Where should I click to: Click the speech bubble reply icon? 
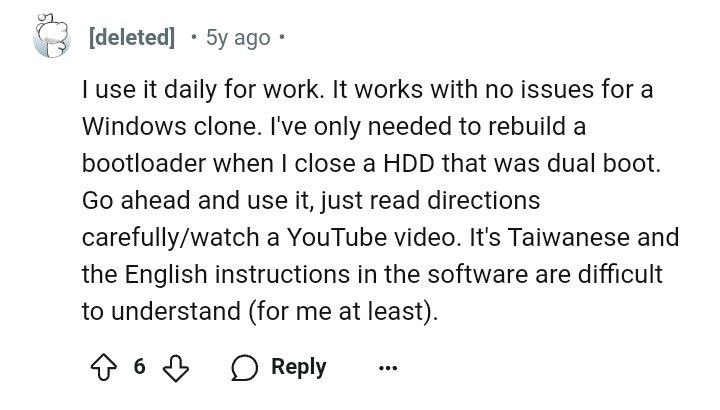(244, 368)
